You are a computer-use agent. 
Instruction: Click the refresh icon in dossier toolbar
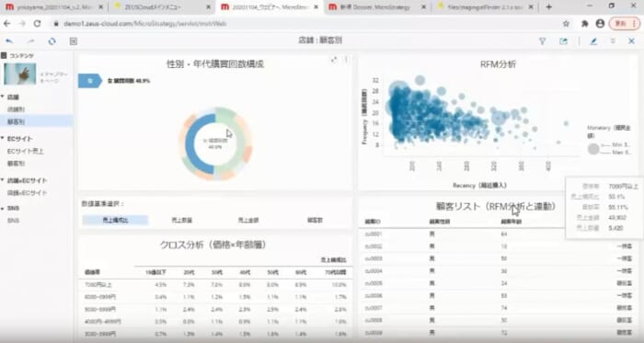pos(52,41)
